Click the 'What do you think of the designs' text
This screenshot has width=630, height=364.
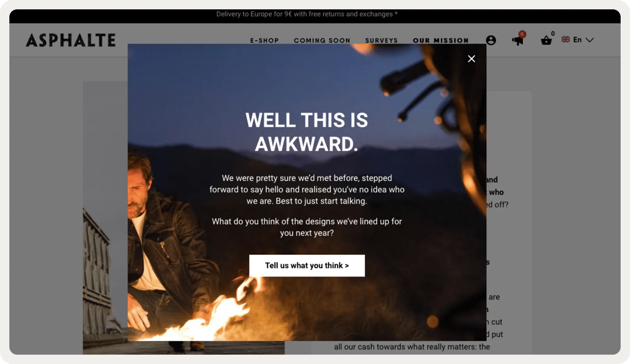[307, 227]
